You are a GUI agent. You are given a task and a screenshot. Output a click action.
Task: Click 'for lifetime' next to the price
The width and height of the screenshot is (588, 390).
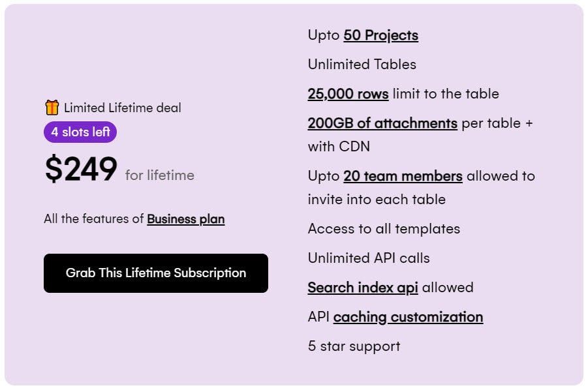(159, 175)
